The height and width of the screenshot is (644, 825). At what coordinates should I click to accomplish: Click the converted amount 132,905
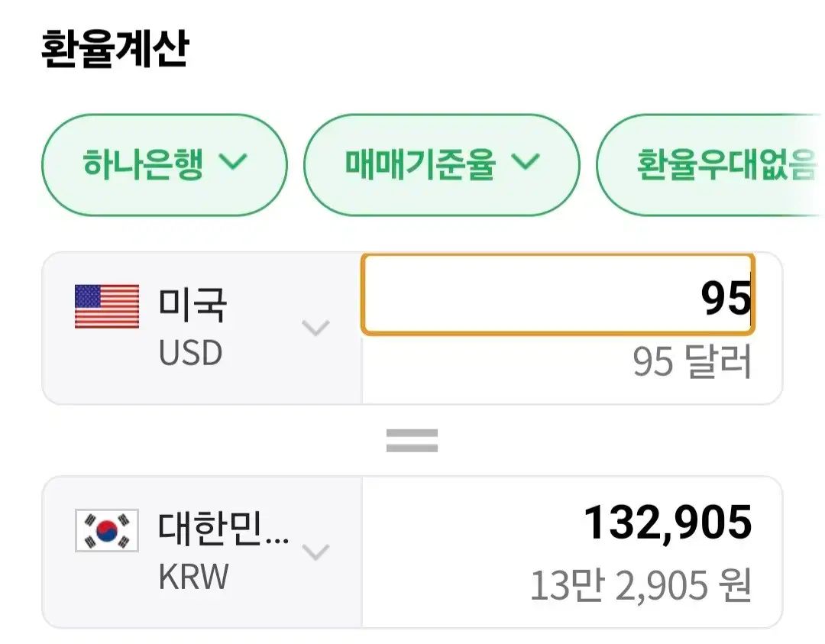tap(668, 523)
